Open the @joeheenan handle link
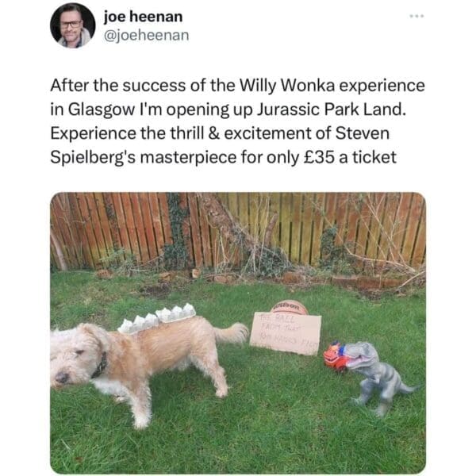The image size is (476, 476). coord(146,36)
